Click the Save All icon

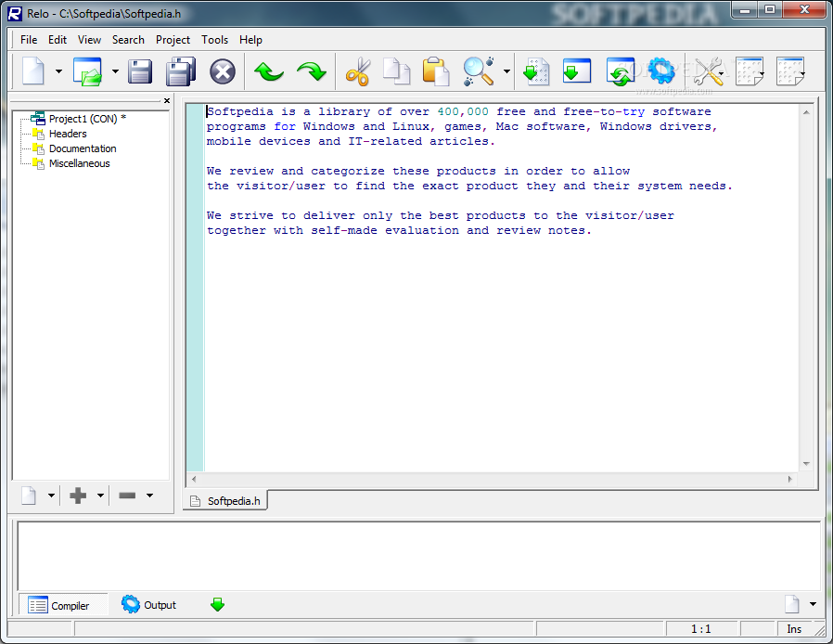coord(181,71)
